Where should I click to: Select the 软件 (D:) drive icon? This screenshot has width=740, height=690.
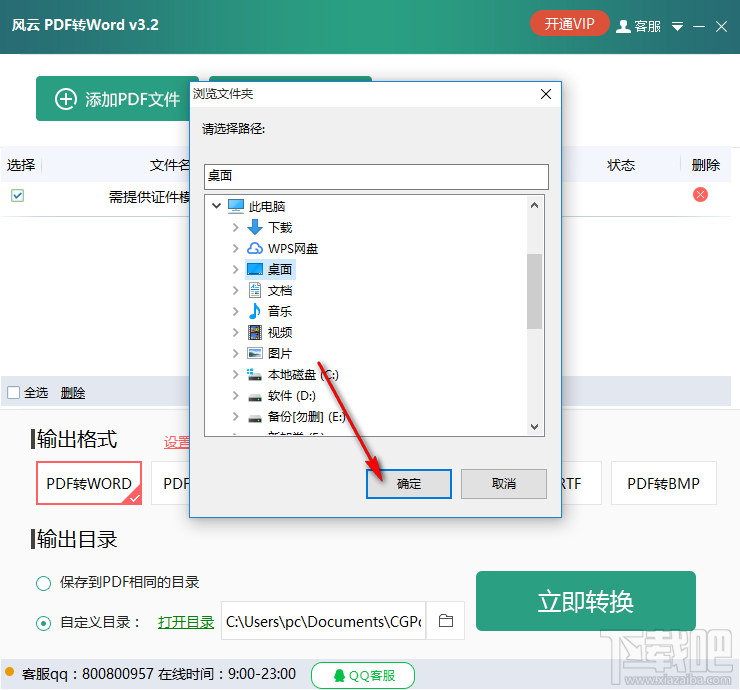255,396
